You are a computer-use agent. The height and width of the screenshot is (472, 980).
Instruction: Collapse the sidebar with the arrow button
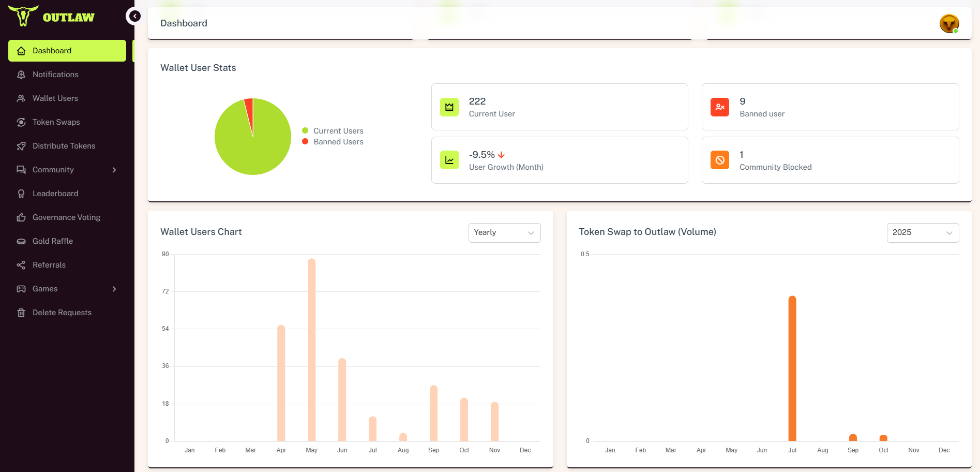coord(134,17)
